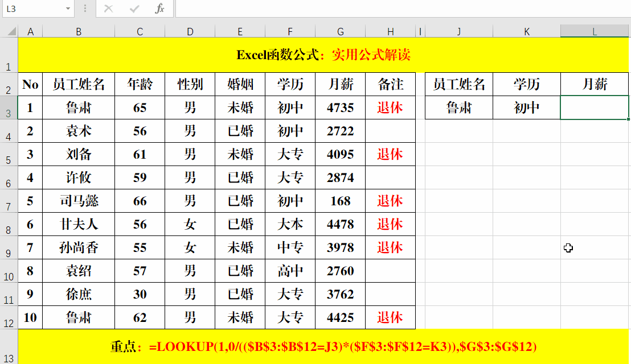631x364 pixels.
Task: Select name cell '许攸'
Action: 79,177
